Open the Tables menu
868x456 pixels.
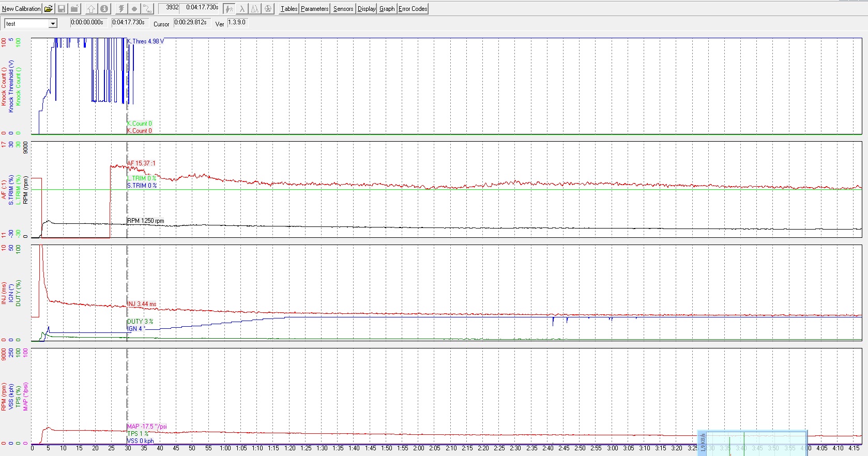click(x=288, y=9)
